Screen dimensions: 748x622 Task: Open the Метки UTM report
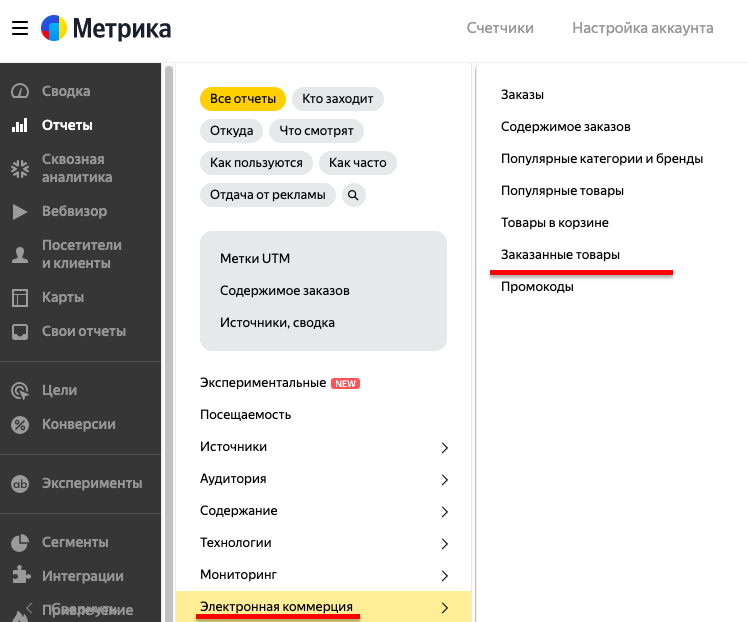click(x=255, y=259)
